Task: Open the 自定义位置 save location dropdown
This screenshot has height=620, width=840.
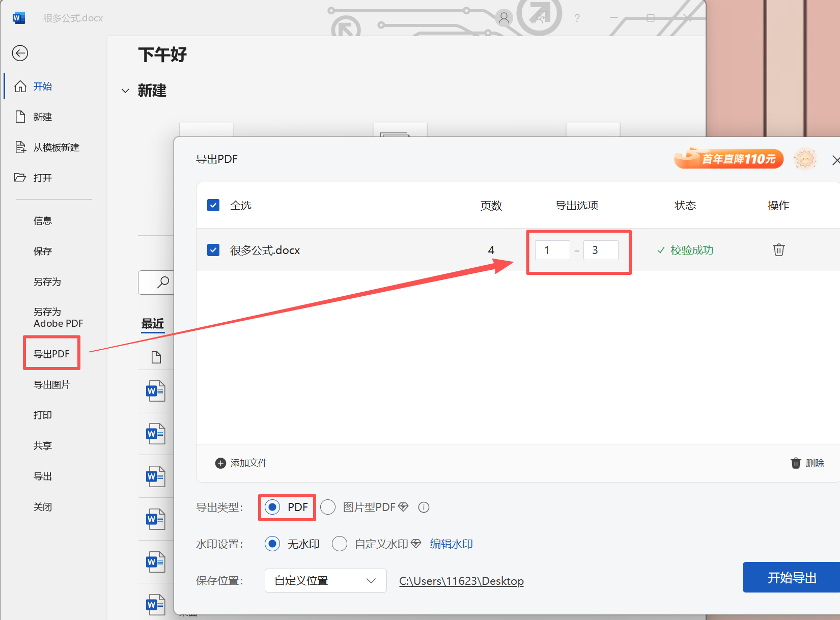Action: (x=325, y=580)
